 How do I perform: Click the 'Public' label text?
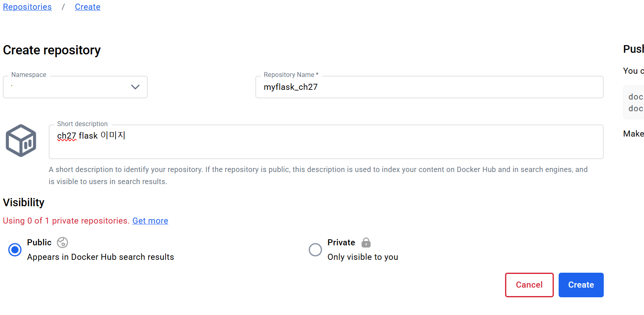point(39,242)
